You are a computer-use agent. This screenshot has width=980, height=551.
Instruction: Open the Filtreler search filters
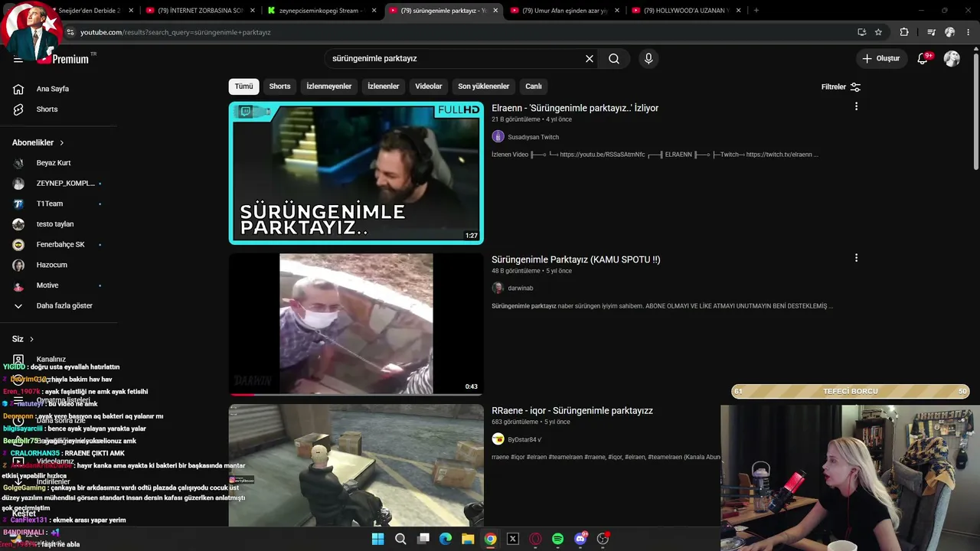[841, 87]
